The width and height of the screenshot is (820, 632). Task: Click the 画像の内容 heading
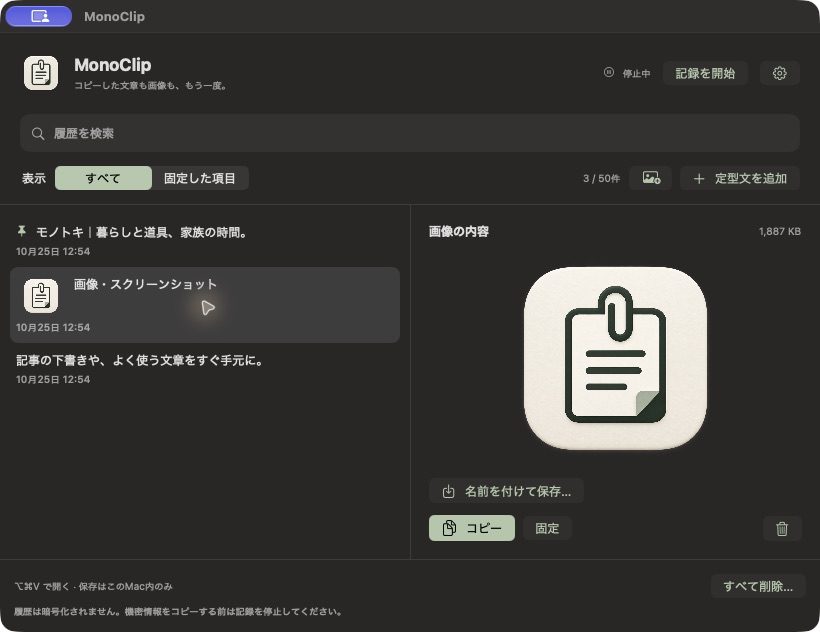[459, 231]
